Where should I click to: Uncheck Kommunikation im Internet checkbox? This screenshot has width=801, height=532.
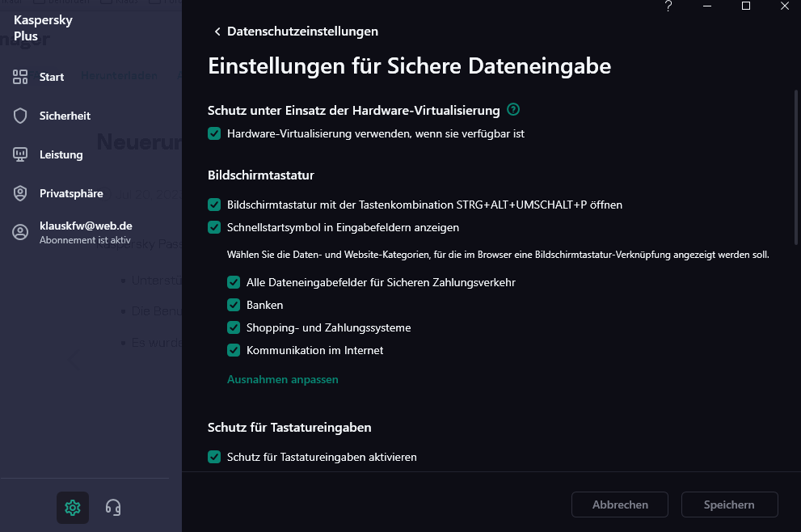[x=234, y=350]
